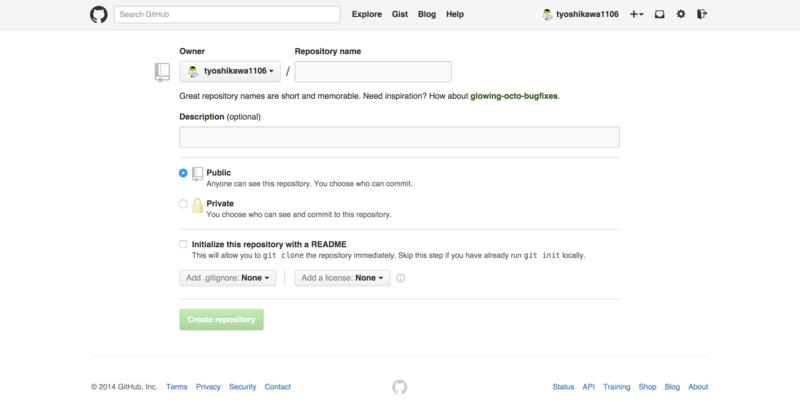Screen dimensions: 800x402
Task: Open the Status footer link
Action: [x=563, y=387]
